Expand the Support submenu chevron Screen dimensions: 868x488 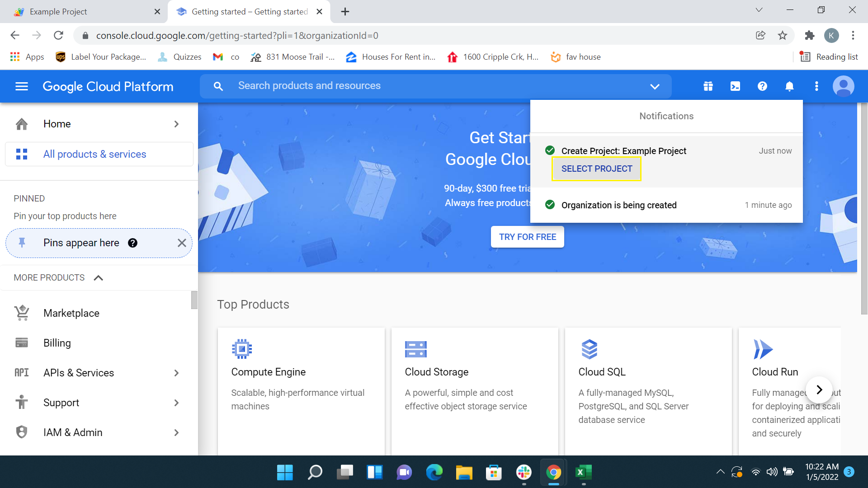point(176,403)
